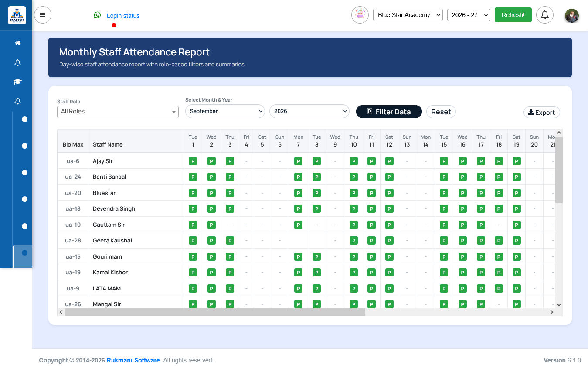588x372 pixels.
Task: Click the Filter Data button
Action: coord(389,112)
